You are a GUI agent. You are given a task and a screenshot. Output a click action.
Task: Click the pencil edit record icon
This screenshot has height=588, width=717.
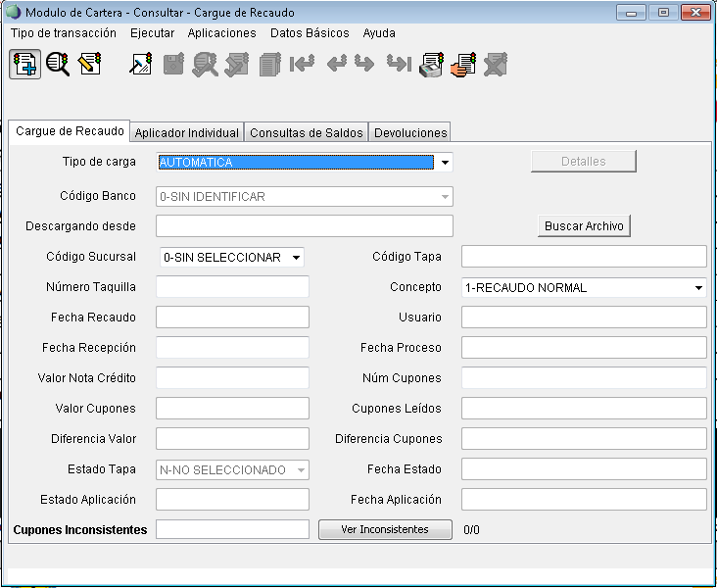tap(90, 66)
